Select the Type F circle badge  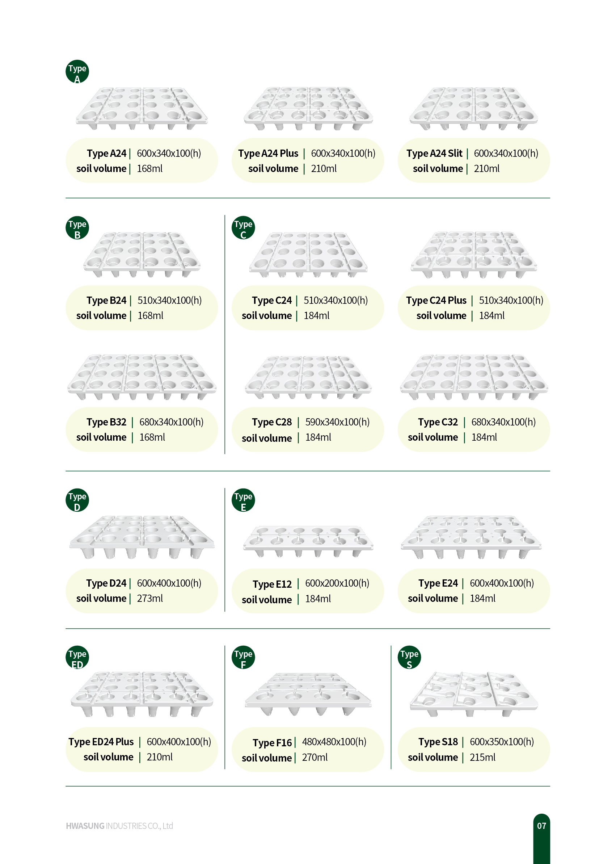tap(243, 657)
